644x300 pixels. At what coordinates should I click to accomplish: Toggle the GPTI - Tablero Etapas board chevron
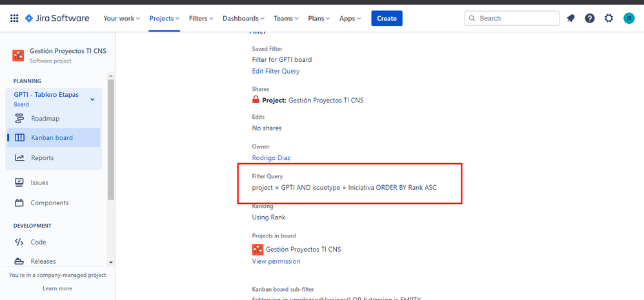92,99
